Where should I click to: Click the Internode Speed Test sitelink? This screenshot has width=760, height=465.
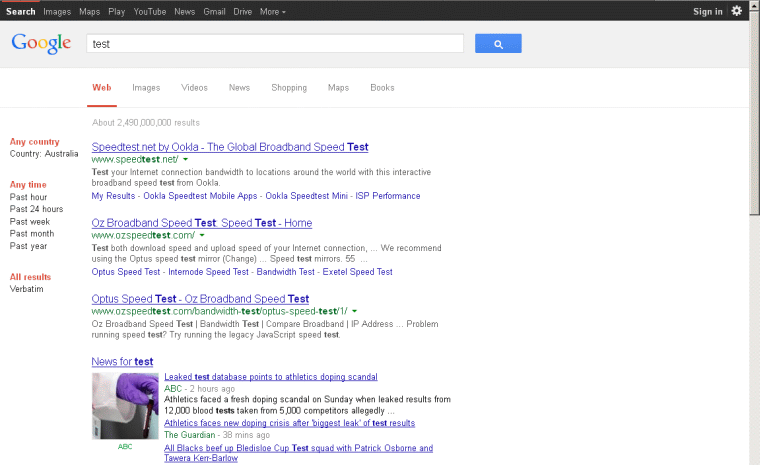click(208, 272)
